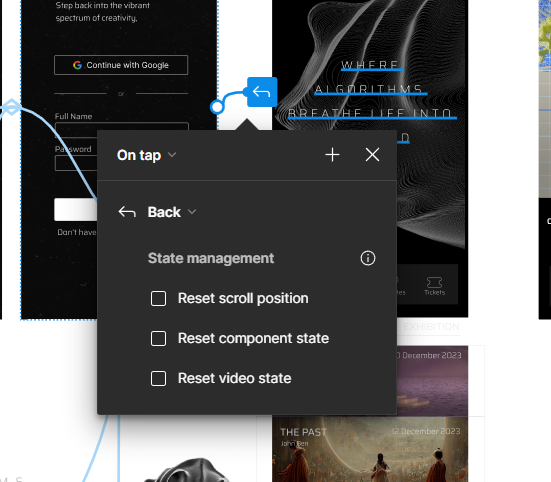Open the State management info icon
This screenshot has height=482, width=551.
(368, 258)
